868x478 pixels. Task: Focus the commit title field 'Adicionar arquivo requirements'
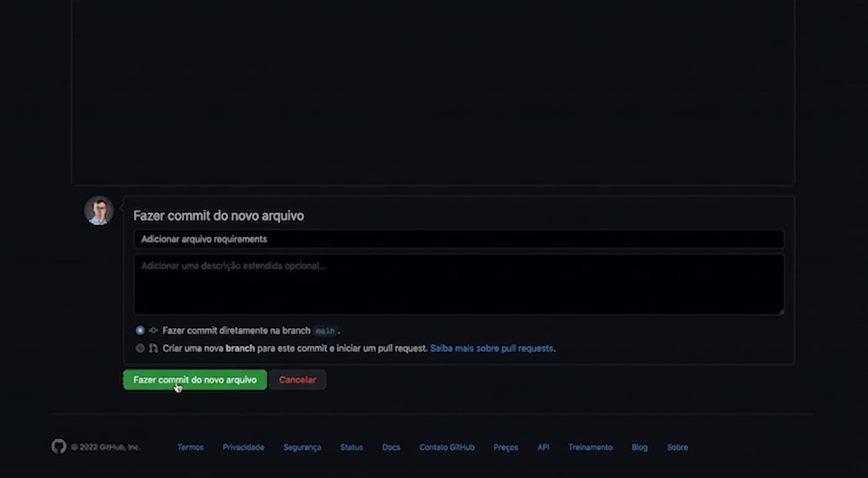(x=458, y=239)
